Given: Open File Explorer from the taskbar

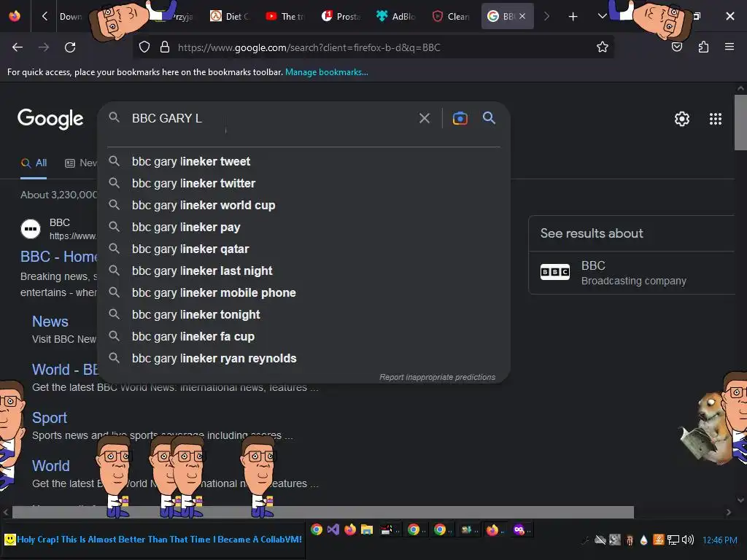Looking at the screenshot, I should click(366, 529).
